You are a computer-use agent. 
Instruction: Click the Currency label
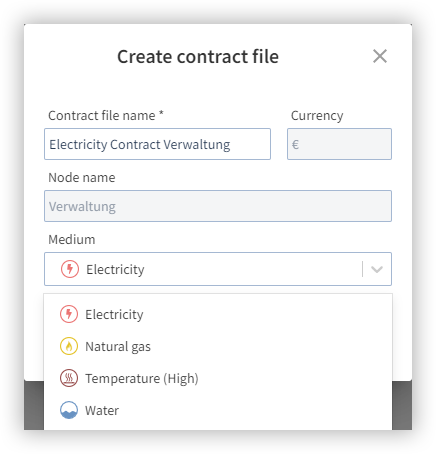click(317, 116)
